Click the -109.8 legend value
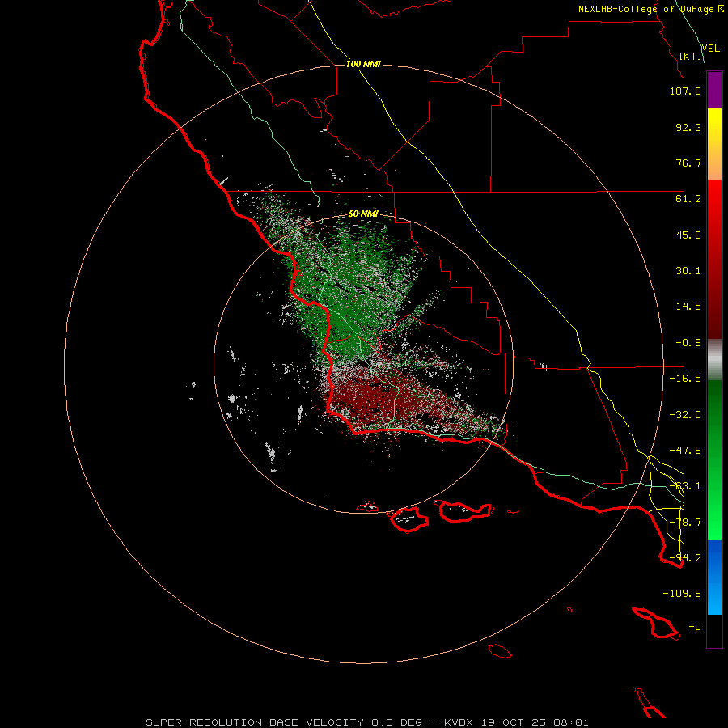The width and height of the screenshot is (728, 728). 682,594
